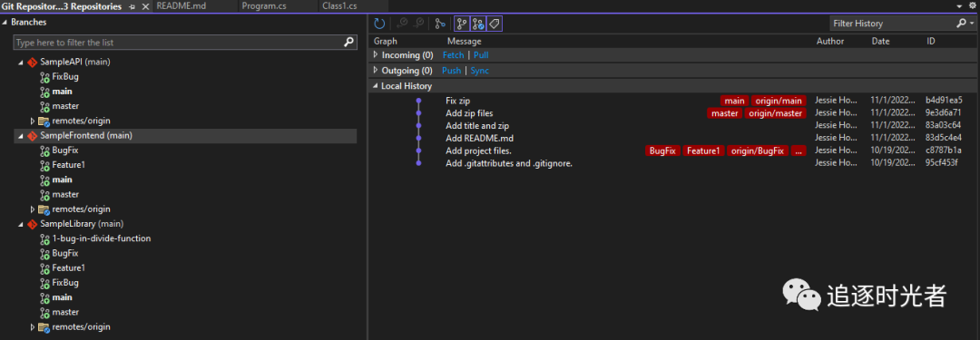
Task: Click Filter History search icon
Action: 961,24
